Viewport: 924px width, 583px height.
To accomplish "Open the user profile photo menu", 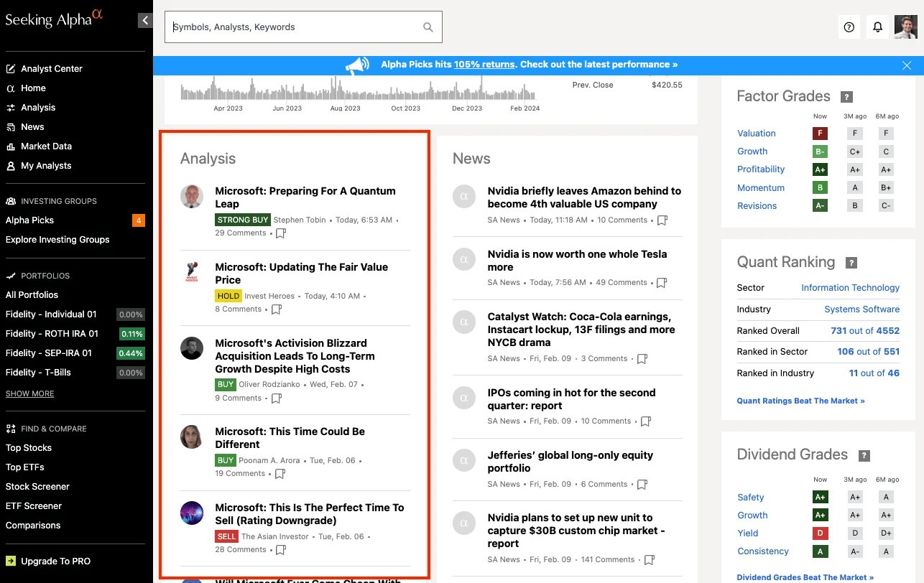I will (x=905, y=27).
